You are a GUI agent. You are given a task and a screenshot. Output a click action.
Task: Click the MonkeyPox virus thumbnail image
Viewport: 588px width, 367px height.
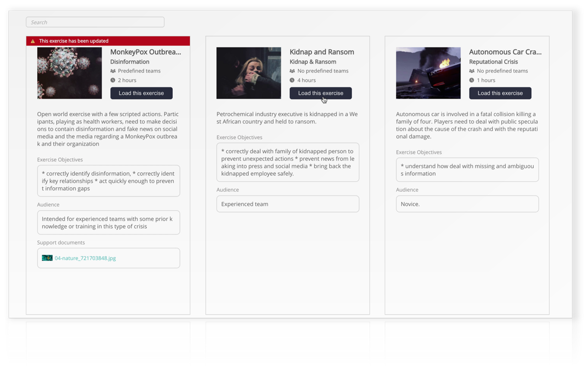pos(69,73)
